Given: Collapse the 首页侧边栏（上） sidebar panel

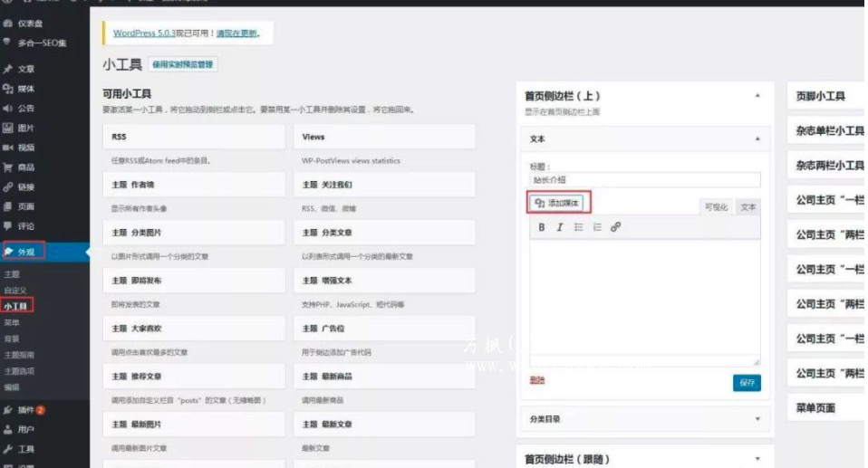Looking at the screenshot, I should (x=757, y=95).
